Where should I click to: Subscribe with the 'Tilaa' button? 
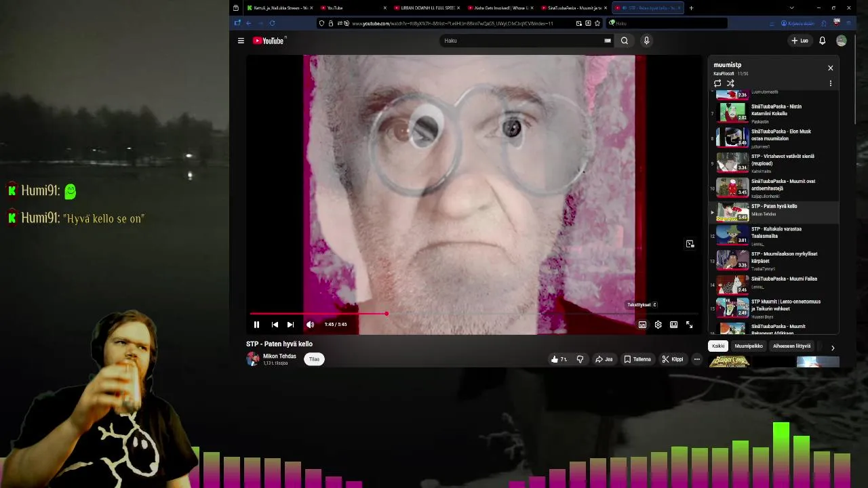314,359
